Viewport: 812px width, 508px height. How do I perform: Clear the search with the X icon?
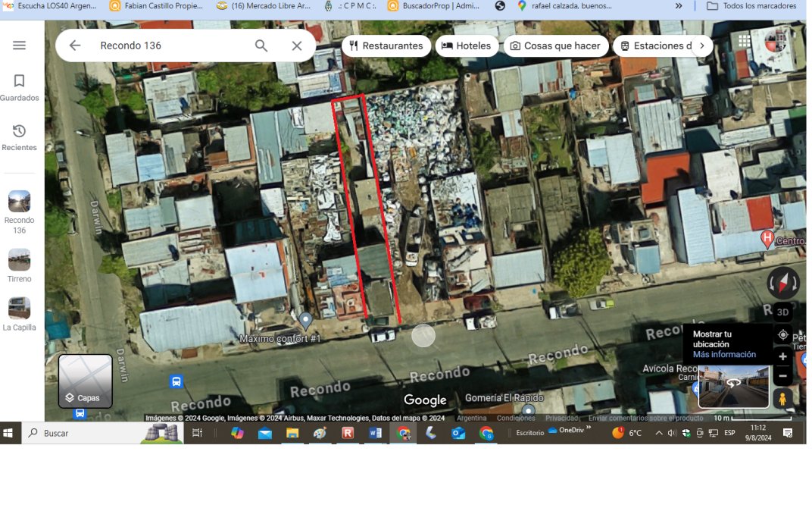[x=297, y=45]
